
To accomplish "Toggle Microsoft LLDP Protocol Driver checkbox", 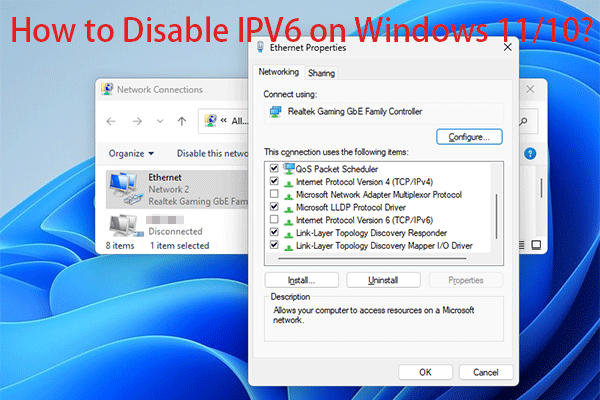I will pos(274,206).
